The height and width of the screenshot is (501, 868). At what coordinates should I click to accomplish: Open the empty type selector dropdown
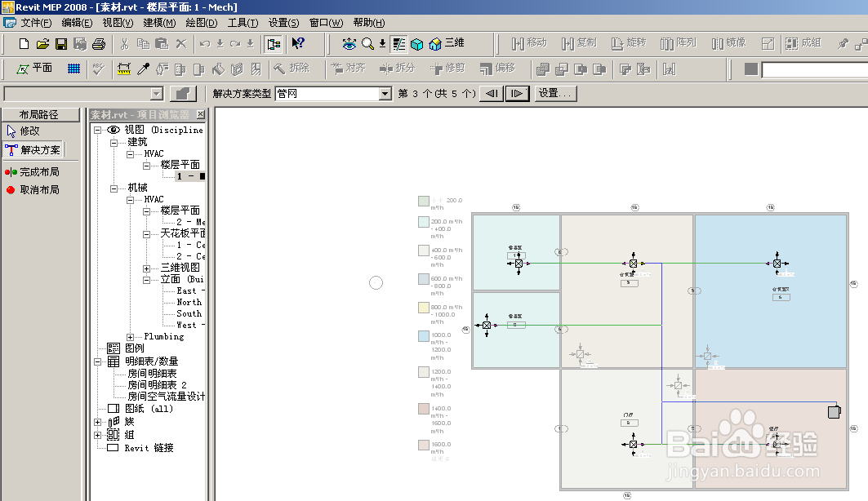157,94
